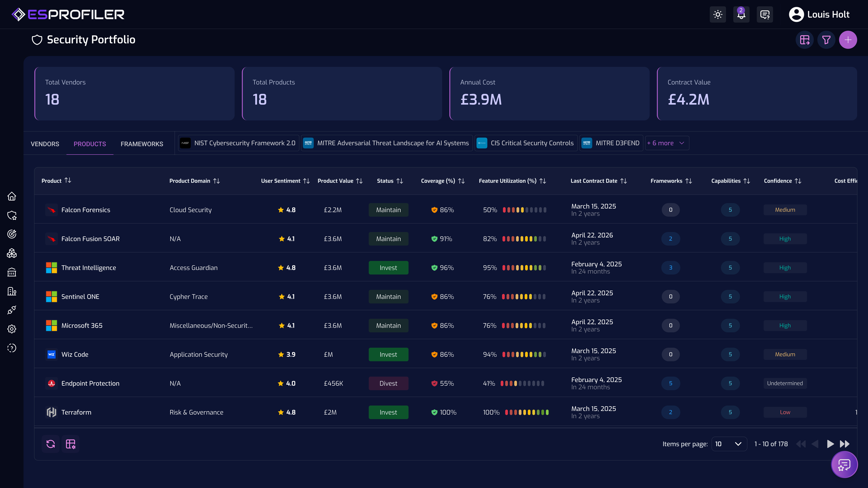Open Items per page dropdown
The height and width of the screenshot is (488, 868).
tap(729, 444)
